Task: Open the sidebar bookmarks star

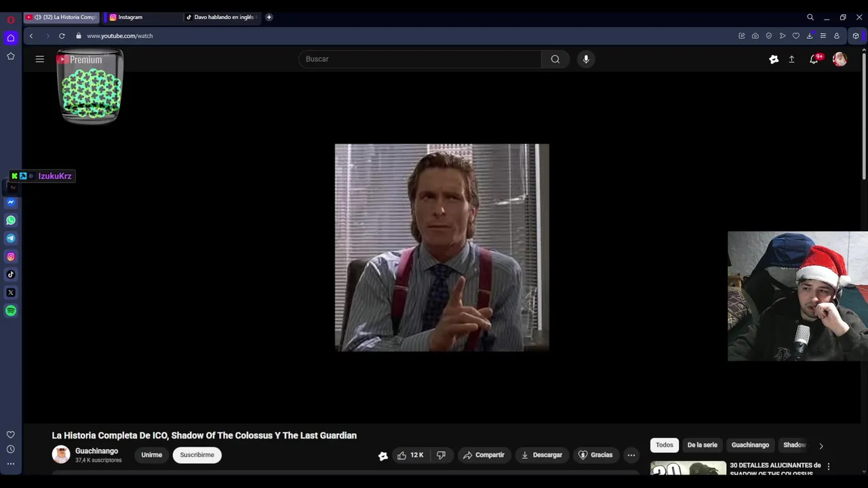Action: [11, 56]
